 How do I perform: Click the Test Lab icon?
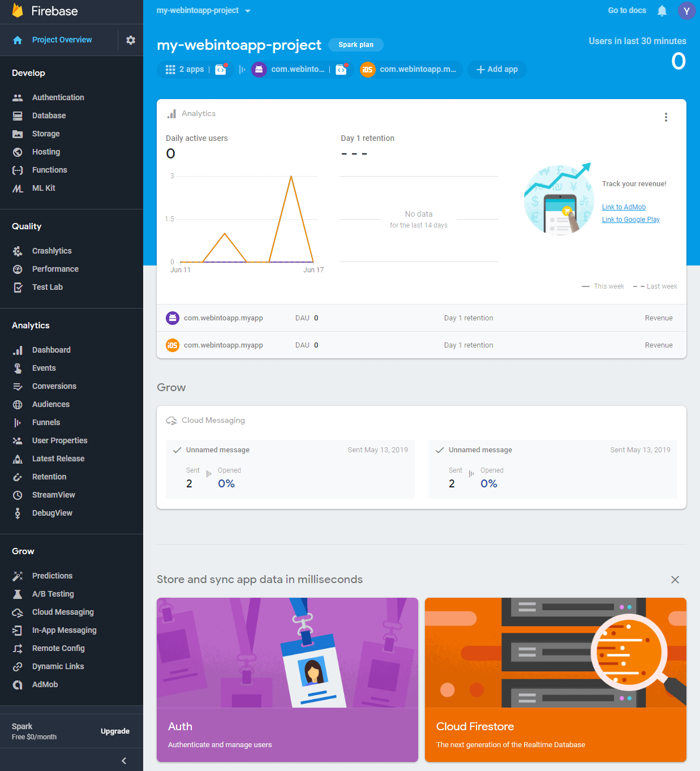(18, 287)
